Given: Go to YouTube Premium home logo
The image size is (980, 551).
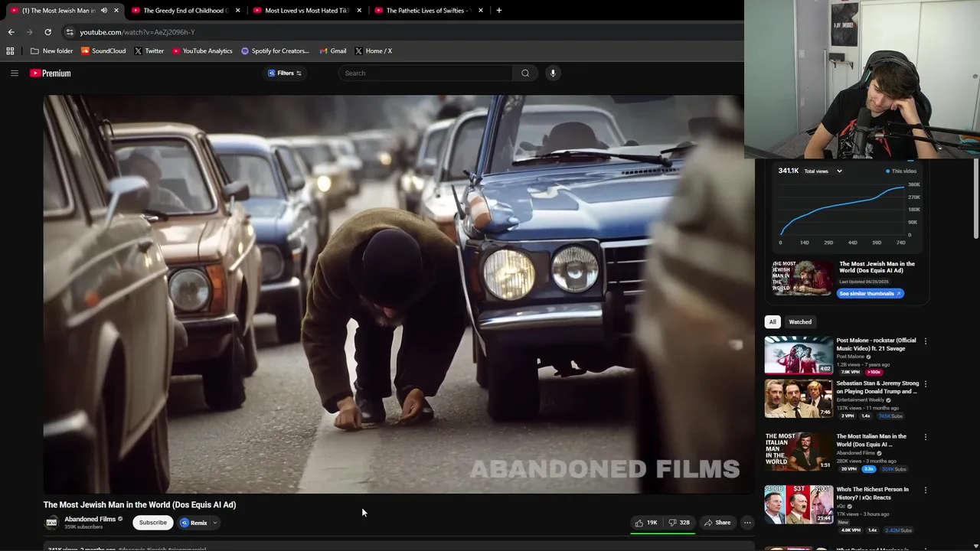Looking at the screenshot, I should (51, 73).
